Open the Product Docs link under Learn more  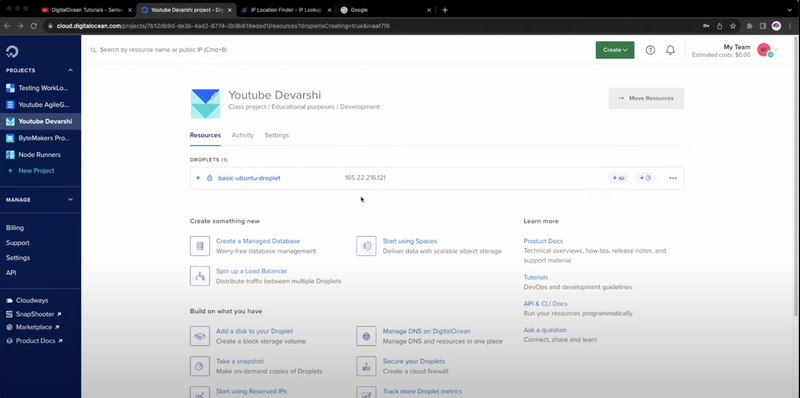pos(543,241)
